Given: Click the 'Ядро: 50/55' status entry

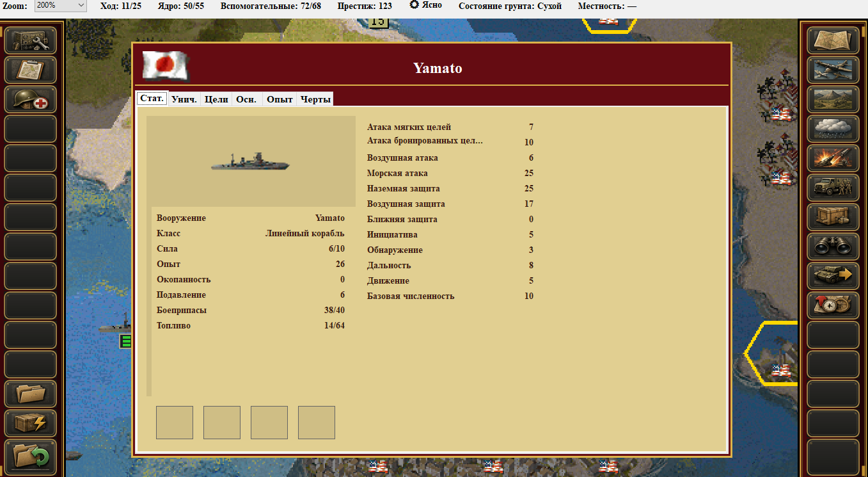Looking at the screenshot, I should (x=181, y=6).
